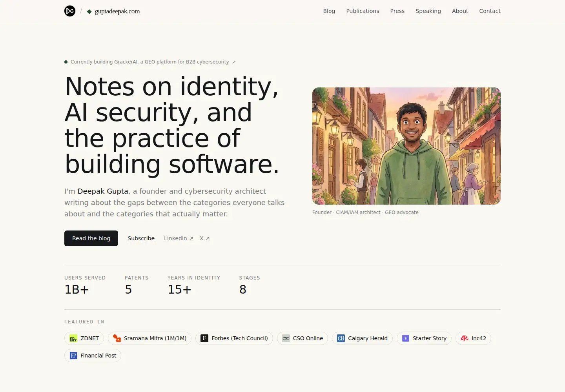Click the ZDNET logo icon
The image size is (565, 392).
73,338
